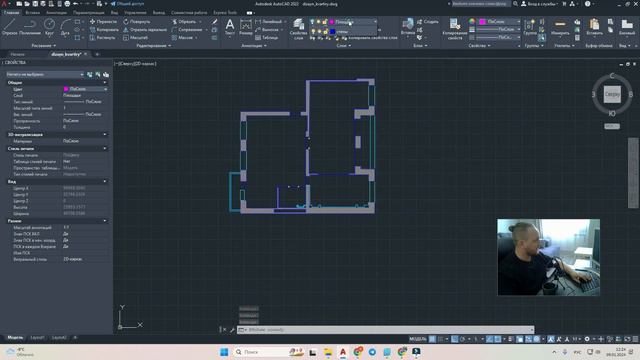Collapse the Разное section in Properties

(x=105, y=221)
